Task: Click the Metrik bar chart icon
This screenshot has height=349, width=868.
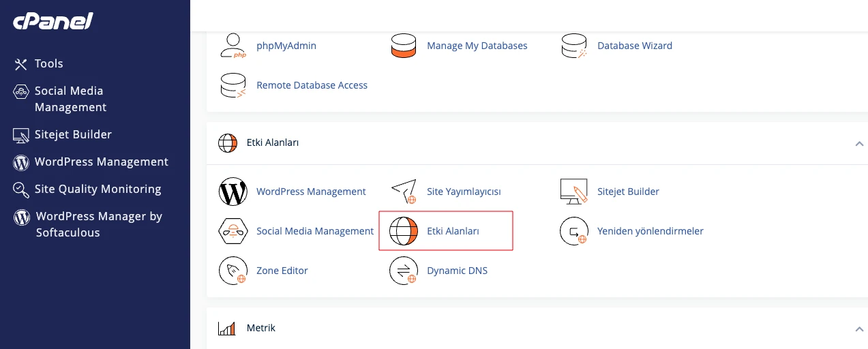Action: [227, 329]
